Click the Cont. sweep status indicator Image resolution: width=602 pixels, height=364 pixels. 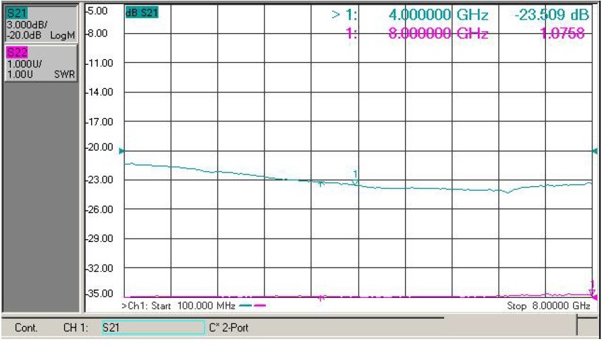(26, 328)
